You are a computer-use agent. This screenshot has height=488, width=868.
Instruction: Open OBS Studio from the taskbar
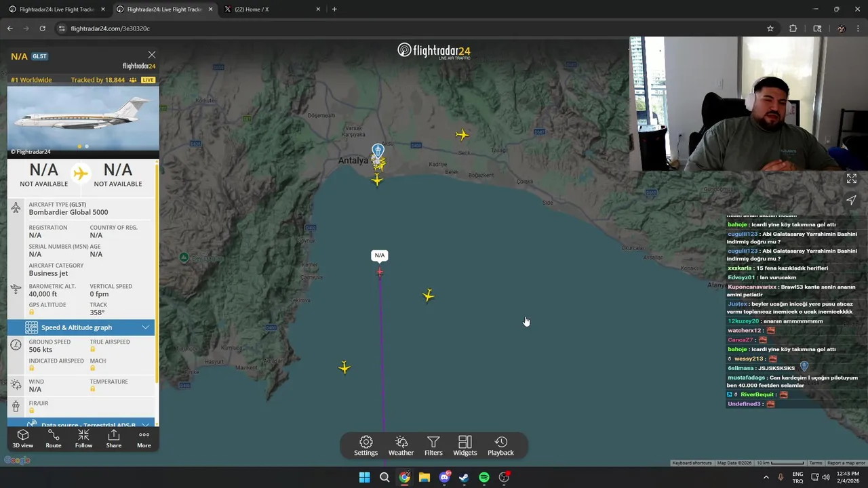click(504, 477)
